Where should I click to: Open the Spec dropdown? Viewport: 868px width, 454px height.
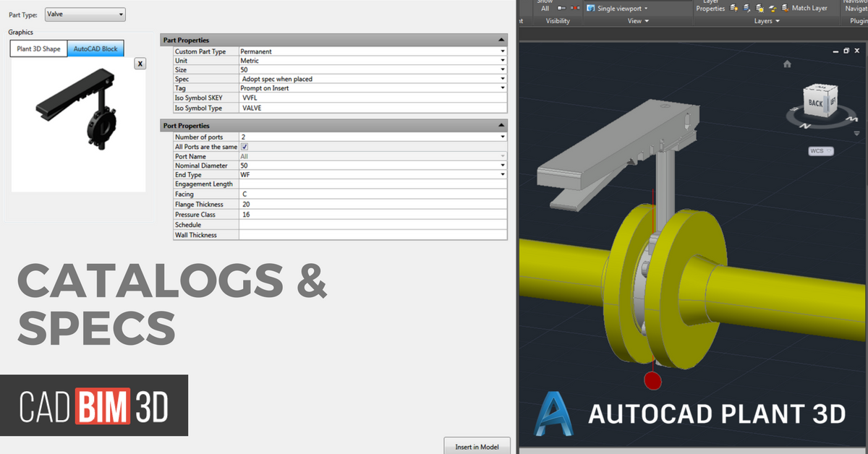pos(503,79)
